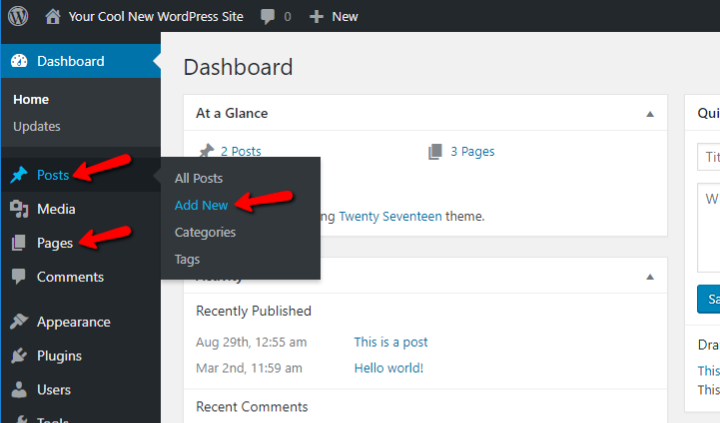Click the Quick Draft content text area
Screen dimensions: 720x423
709,228
